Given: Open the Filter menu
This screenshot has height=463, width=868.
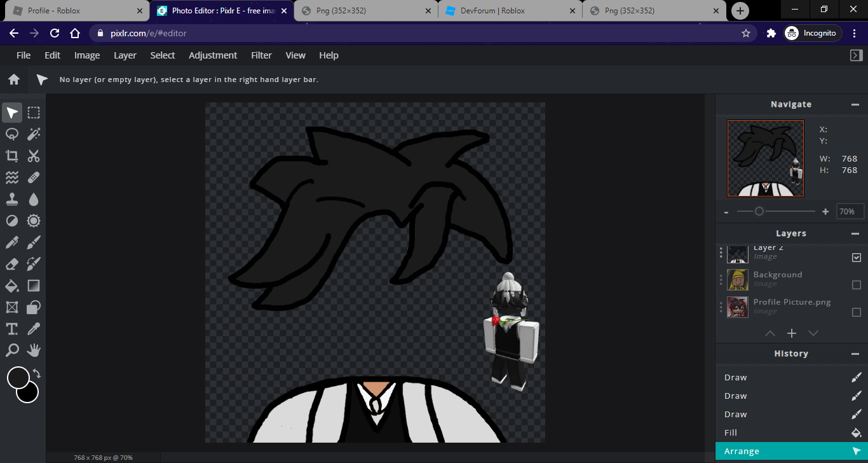Looking at the screenshot, I should pyautogui.click(x=261, y=55).
